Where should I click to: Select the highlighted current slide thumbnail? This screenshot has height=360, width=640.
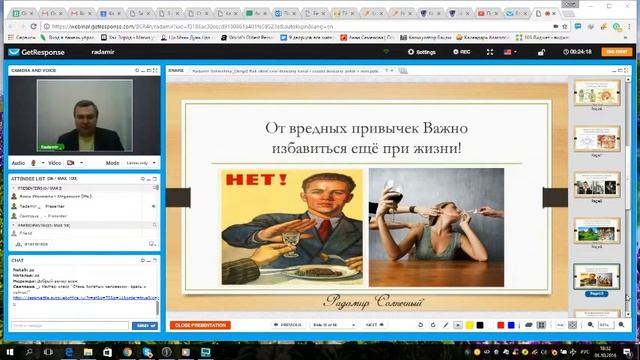[597, 277]
